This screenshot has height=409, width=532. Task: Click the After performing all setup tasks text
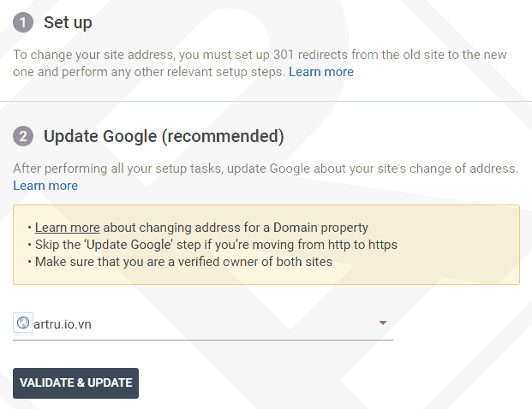point(266,169)
